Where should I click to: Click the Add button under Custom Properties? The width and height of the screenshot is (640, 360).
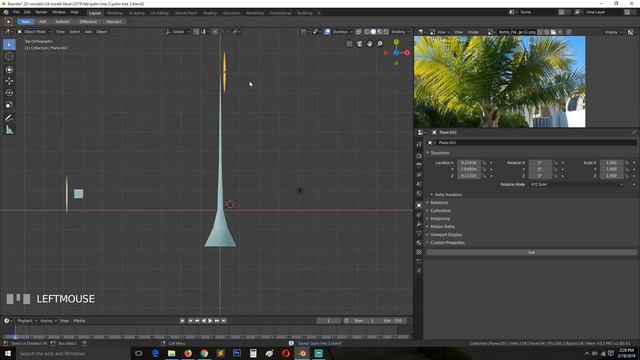click(x=531, y=253)
